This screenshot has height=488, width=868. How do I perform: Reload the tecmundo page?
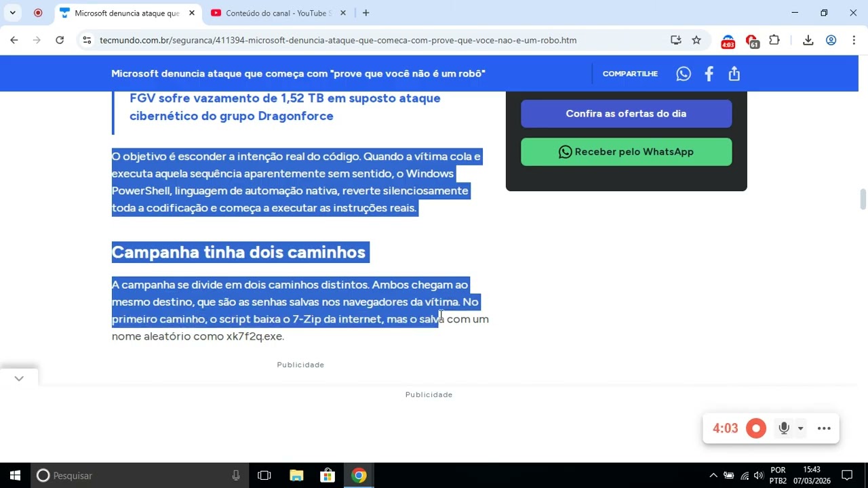click(x=60, y=40)
